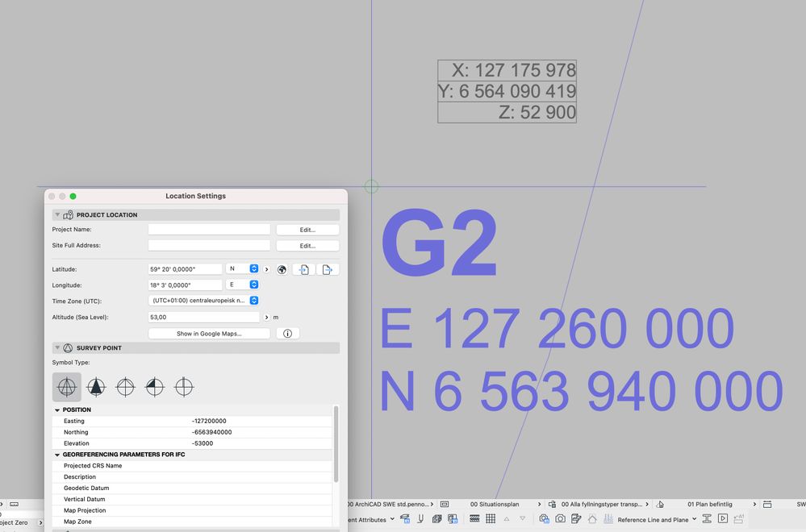Click the globe icon beside Latitude
Viewport: 806px width, 532px height.
[282, 269]
